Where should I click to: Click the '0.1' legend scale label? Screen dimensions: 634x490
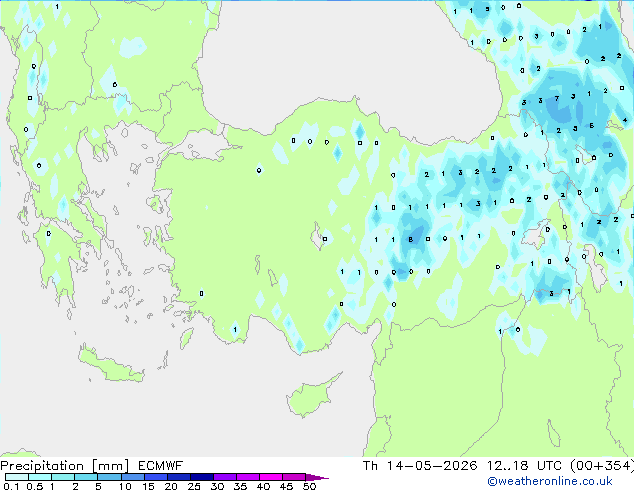click(11, 486)
